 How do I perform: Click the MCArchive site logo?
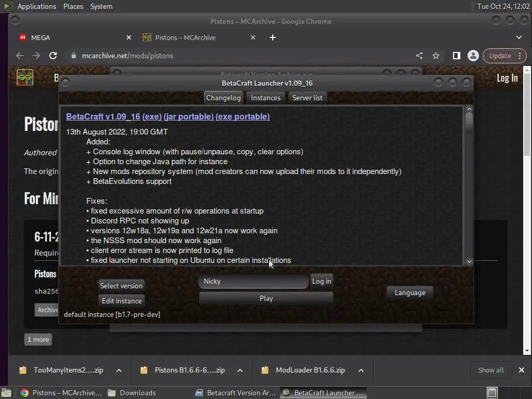click(25, 77)
